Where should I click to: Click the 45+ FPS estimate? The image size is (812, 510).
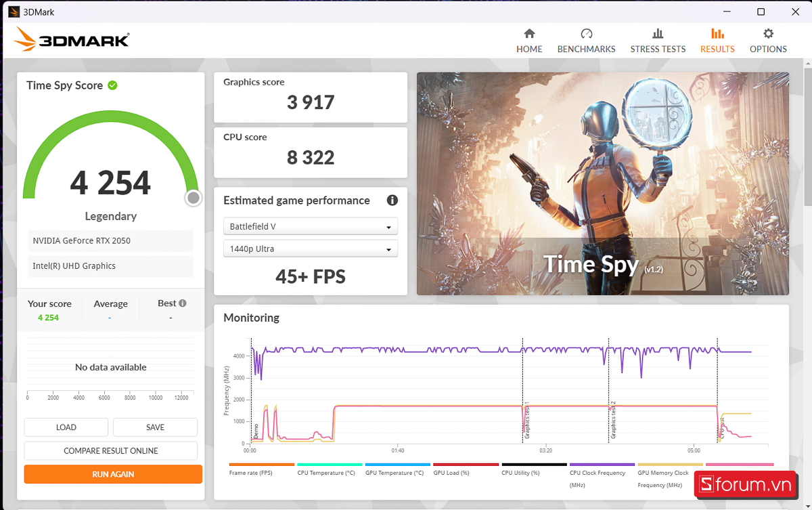pyautogui.click(x=311, y=276)
